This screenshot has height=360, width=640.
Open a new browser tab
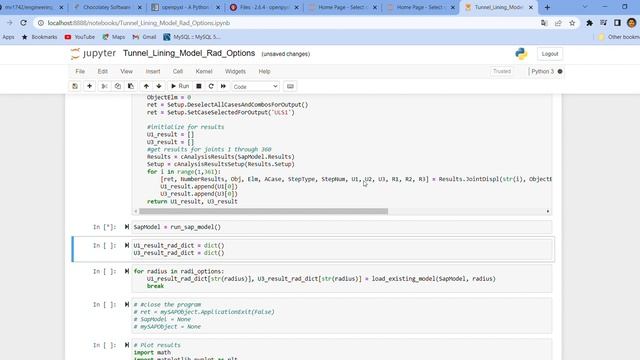(x=547, y=7)
